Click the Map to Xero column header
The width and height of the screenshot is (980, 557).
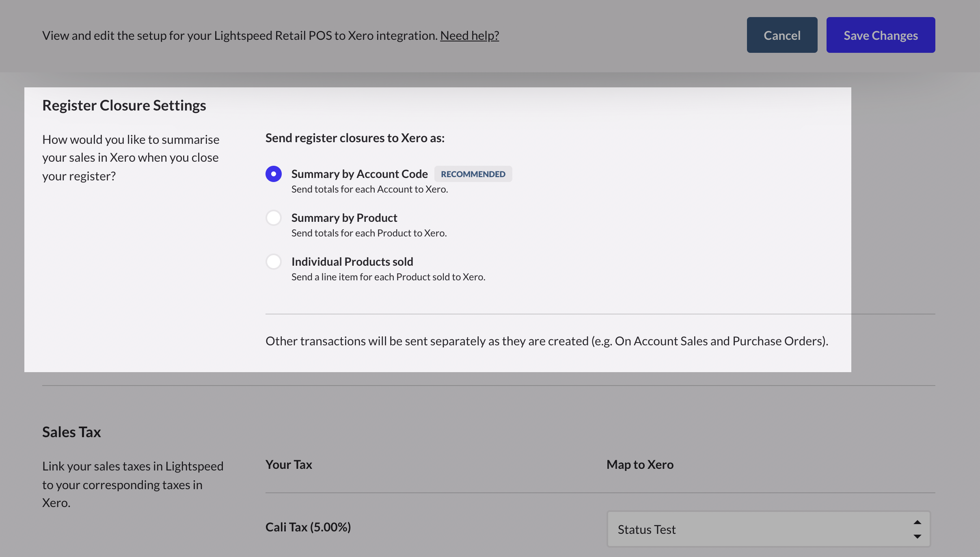(640, 464)
